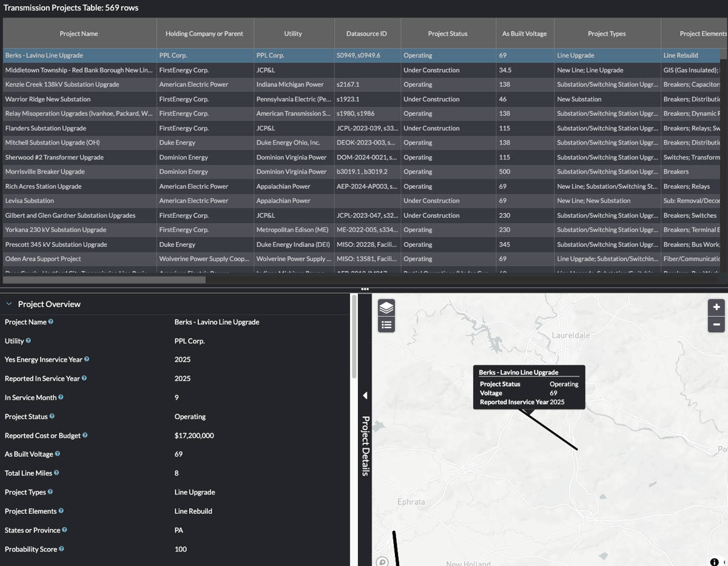The height and width of the screenshot is (566, 728).
Task: Select Warrior Ridge New Substation row
Action: pyautogui.click(x=362, y=99)
